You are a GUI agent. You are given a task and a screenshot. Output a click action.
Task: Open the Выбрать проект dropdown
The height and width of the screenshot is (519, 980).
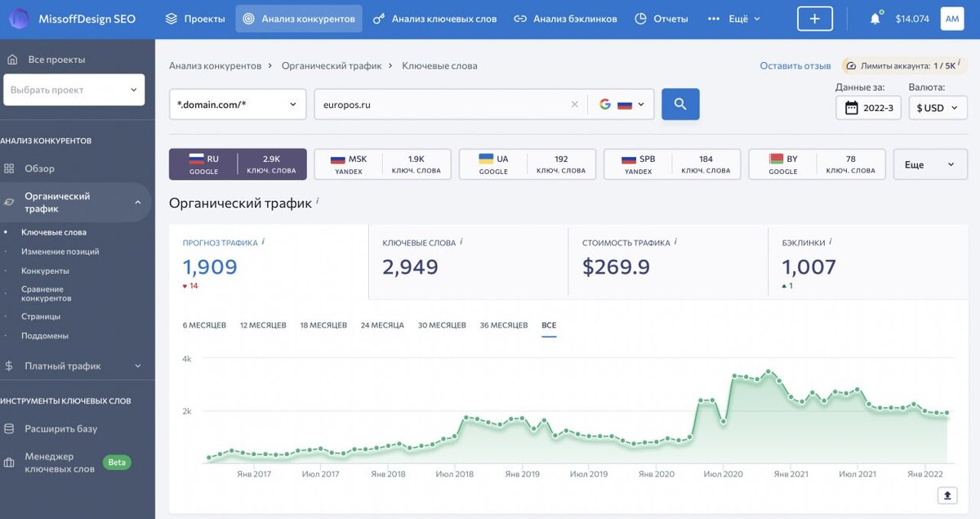coord(74,90)
